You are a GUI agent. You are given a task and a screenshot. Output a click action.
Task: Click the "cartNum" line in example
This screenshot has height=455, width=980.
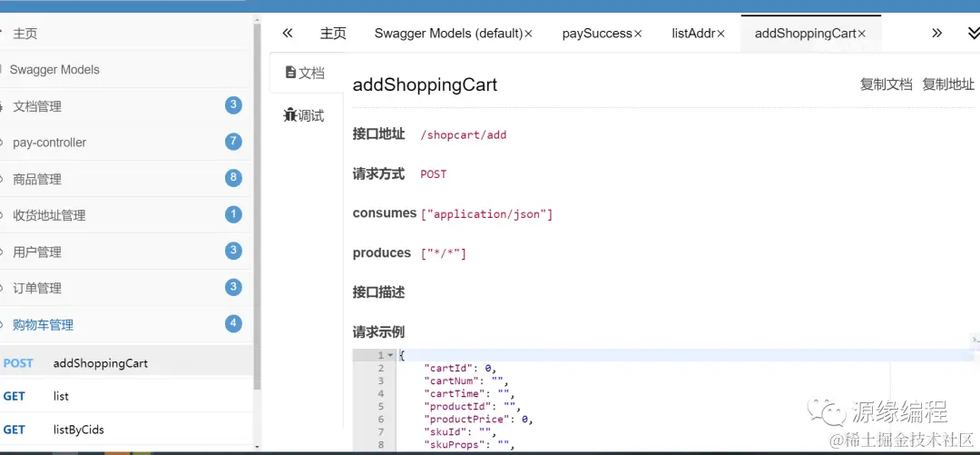point(467,381)
